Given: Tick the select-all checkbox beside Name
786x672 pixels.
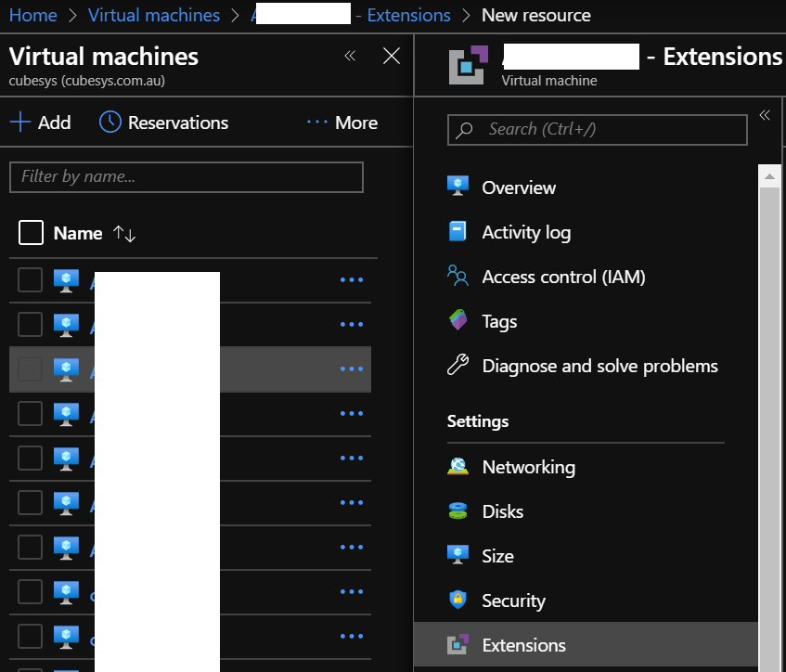Looking at the screenshot, I should click(31, 233).
